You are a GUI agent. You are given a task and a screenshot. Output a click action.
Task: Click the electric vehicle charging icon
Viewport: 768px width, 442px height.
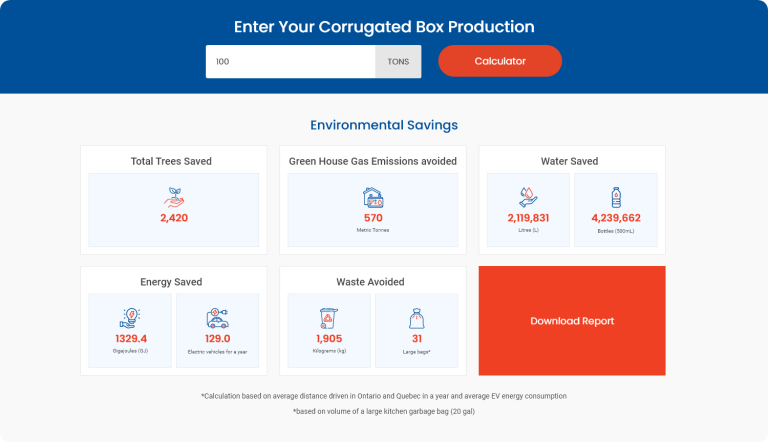pos(217,317)
